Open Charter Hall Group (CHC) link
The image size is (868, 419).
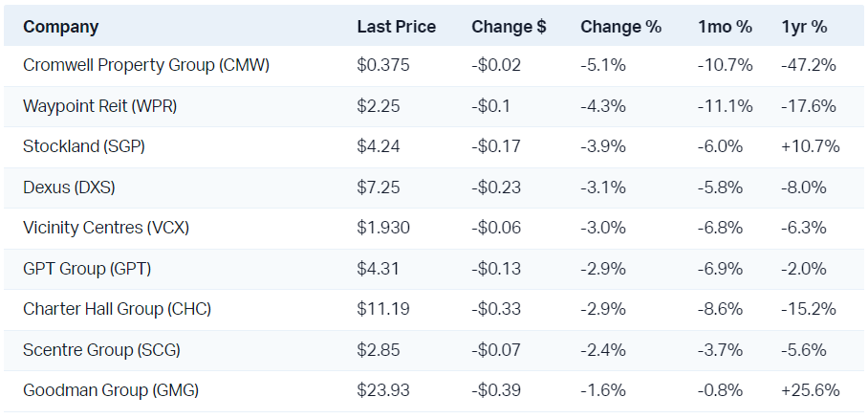click(x=117, y=309)
